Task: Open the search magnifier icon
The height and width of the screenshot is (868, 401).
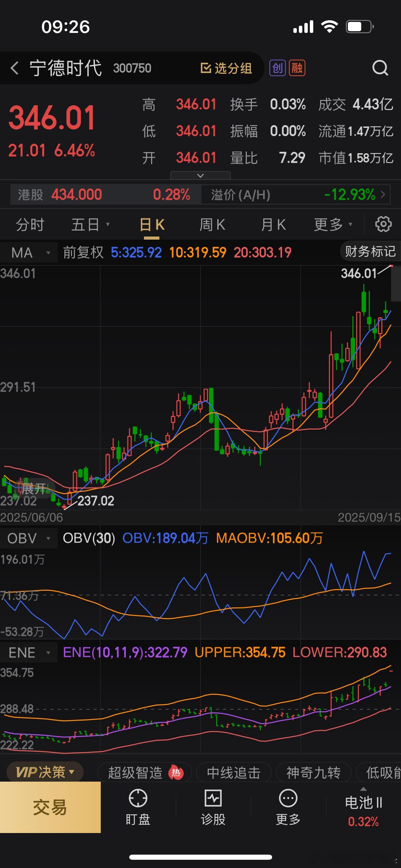Action: click(x=380, y=68)
